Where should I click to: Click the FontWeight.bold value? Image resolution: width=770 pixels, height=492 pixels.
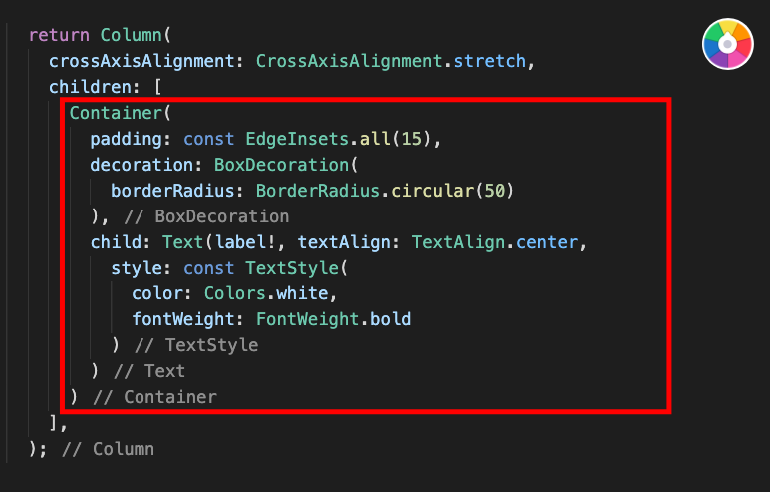click(x=333, y=320)
